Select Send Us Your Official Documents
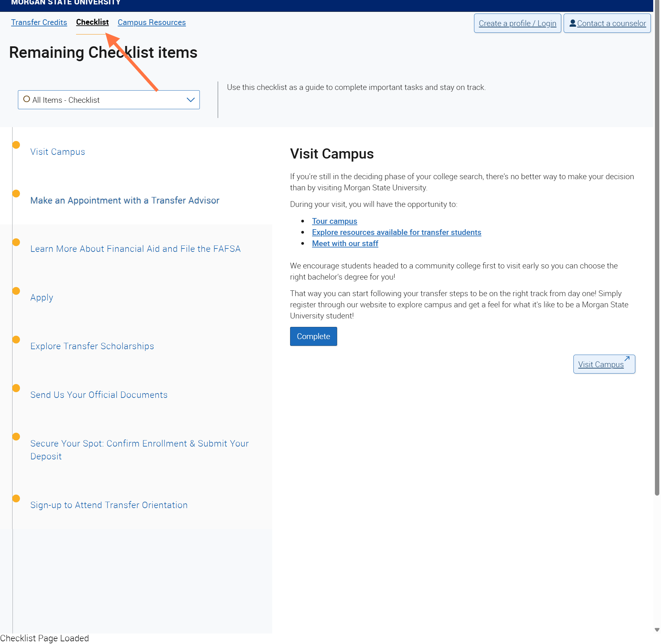The width and height of the screenshot is (661, 644). [99, 395]
